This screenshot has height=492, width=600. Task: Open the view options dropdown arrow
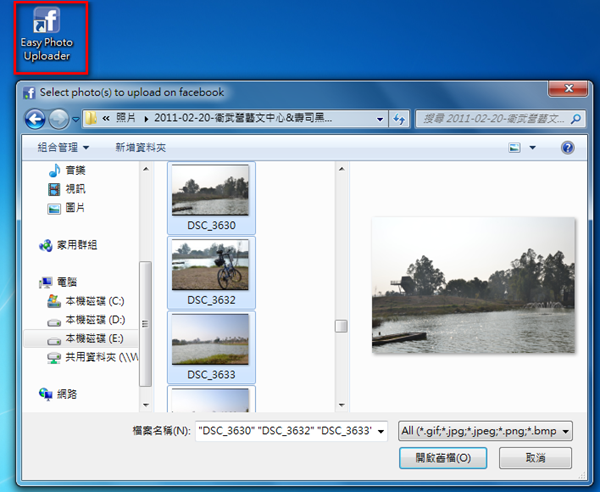(532, 147)
